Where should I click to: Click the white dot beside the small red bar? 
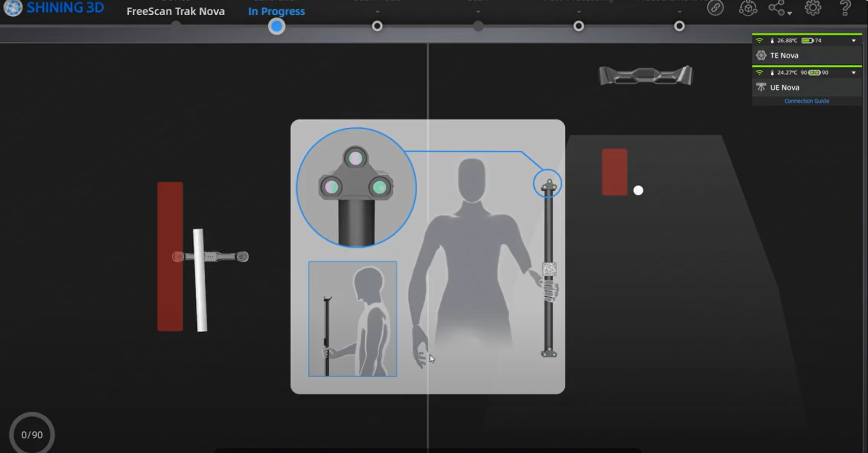tap(638, 190)
